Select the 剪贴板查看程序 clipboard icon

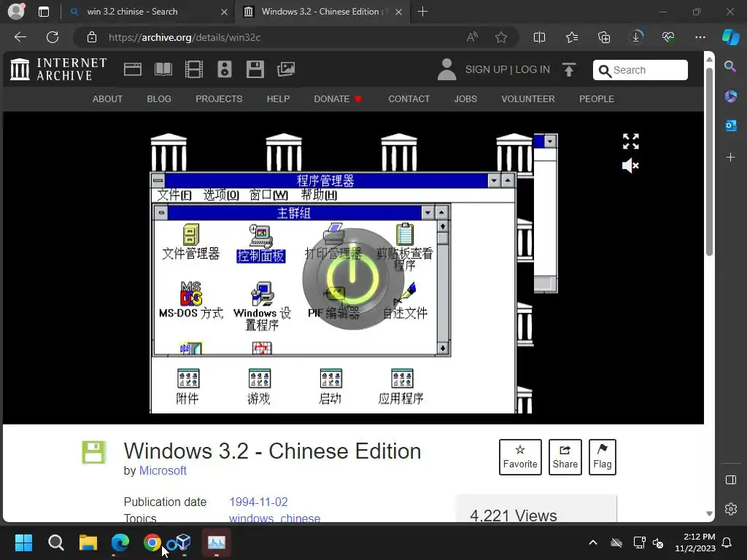click(x=404, y=246)
